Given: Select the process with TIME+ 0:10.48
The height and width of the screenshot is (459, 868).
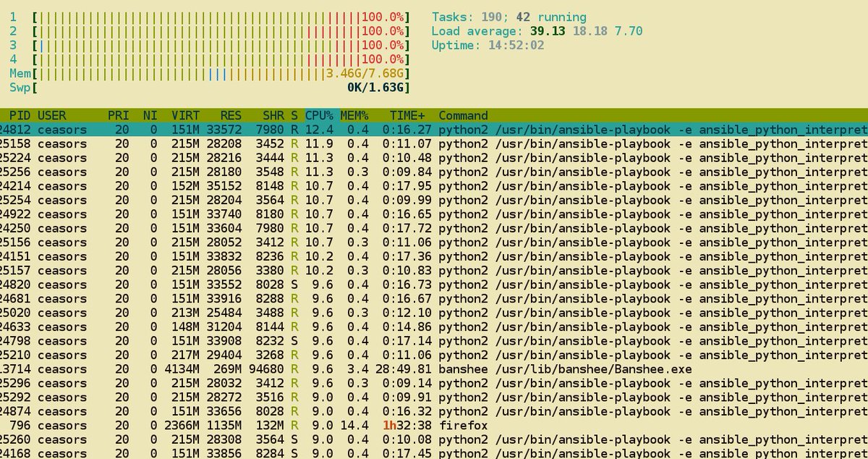Looking at the screenshot, I should click(434, 158).
